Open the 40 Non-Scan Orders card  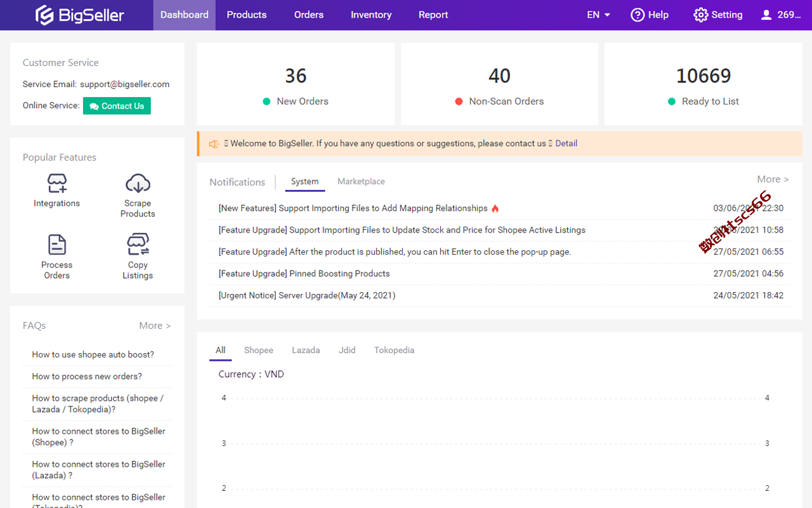point(499,84)
